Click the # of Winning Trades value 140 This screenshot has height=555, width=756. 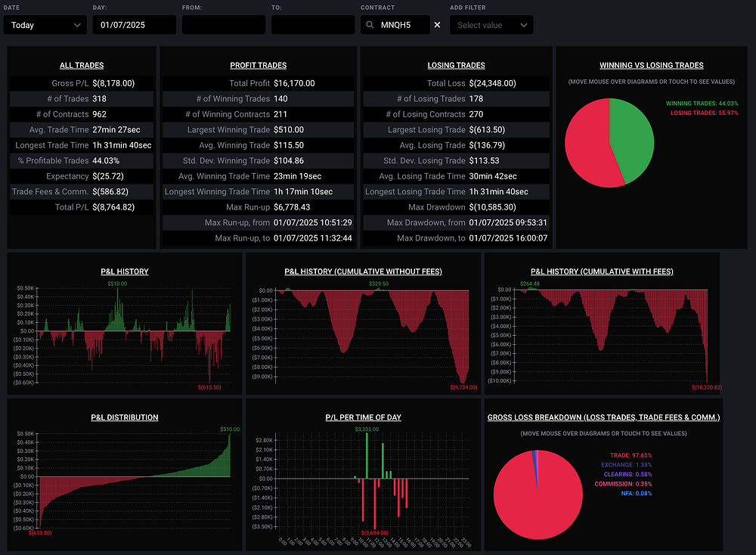tap(280, 98)
